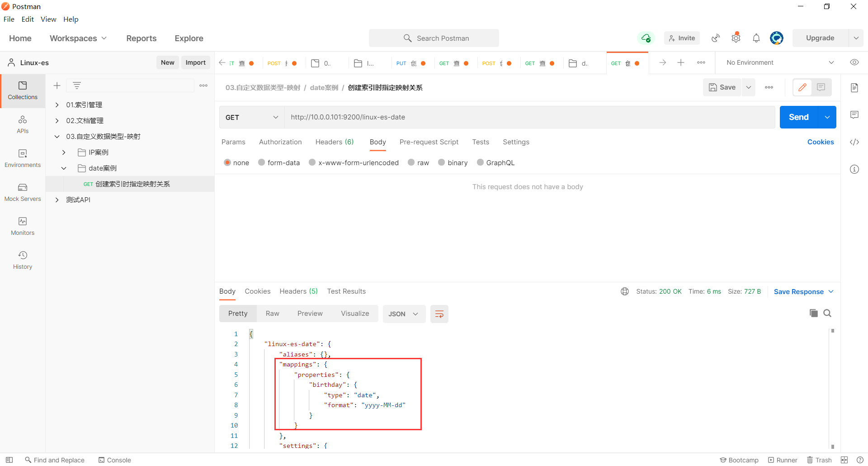Copy the response body to clipboard
868x466 pixels.
tap(814, 313)
